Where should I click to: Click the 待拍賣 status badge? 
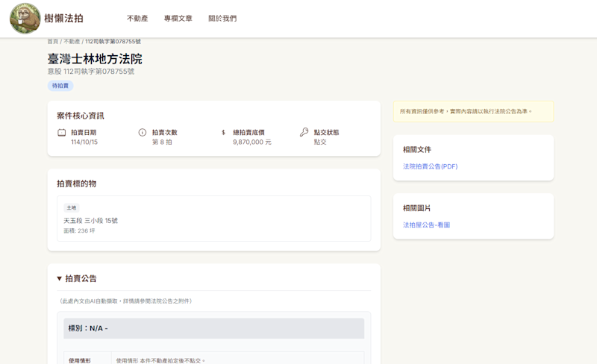point(60,86)
